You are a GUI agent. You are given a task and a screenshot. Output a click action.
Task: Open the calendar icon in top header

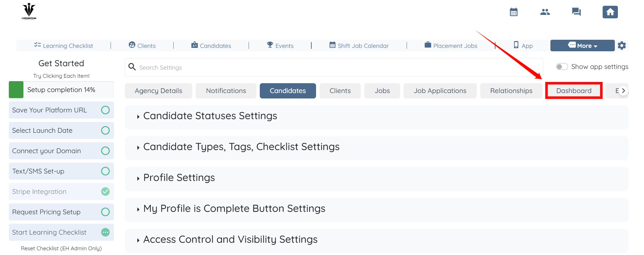click(x=513, y=12)
